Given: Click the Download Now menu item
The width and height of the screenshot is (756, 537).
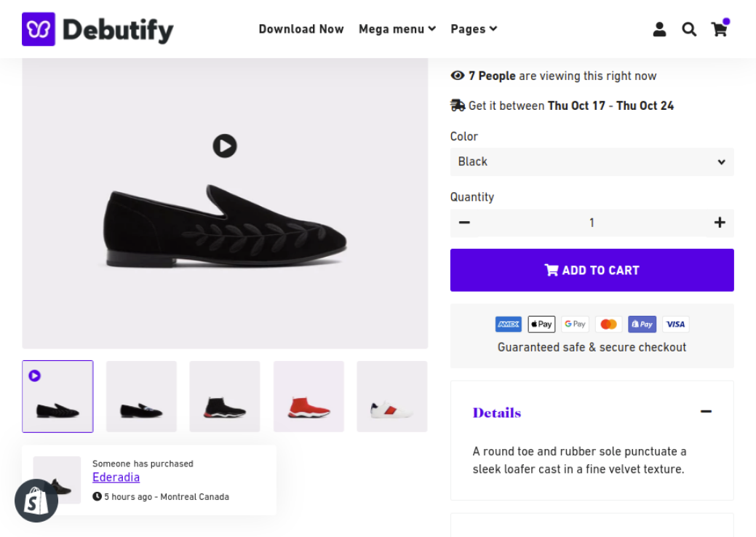Looking at the screenshot, I should pyautogui.click(x=301, y=29).
